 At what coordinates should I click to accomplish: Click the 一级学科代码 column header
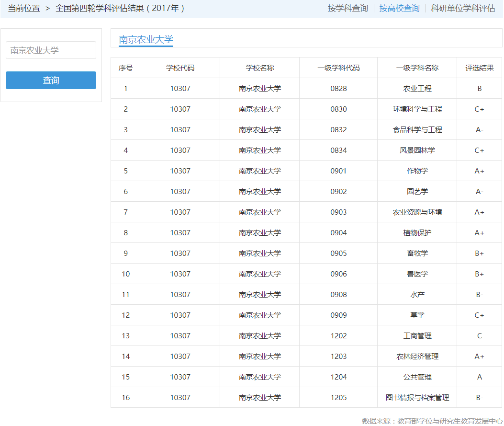coord(338,68)
